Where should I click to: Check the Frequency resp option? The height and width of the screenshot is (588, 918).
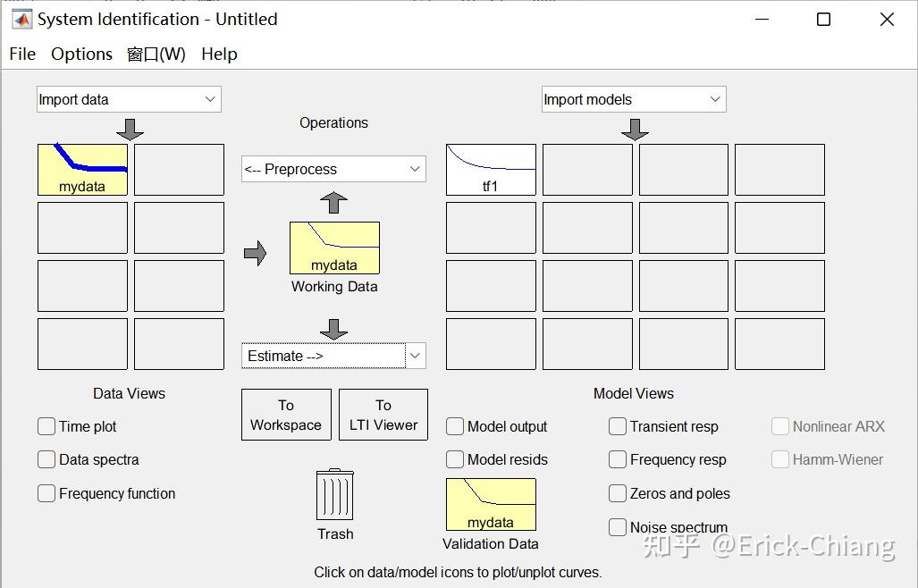[x=618, y=459]
